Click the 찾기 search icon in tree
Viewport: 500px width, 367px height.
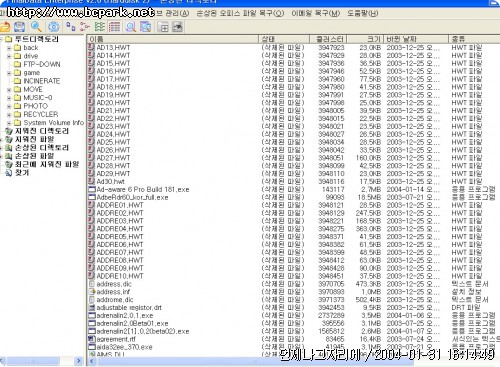9,173
